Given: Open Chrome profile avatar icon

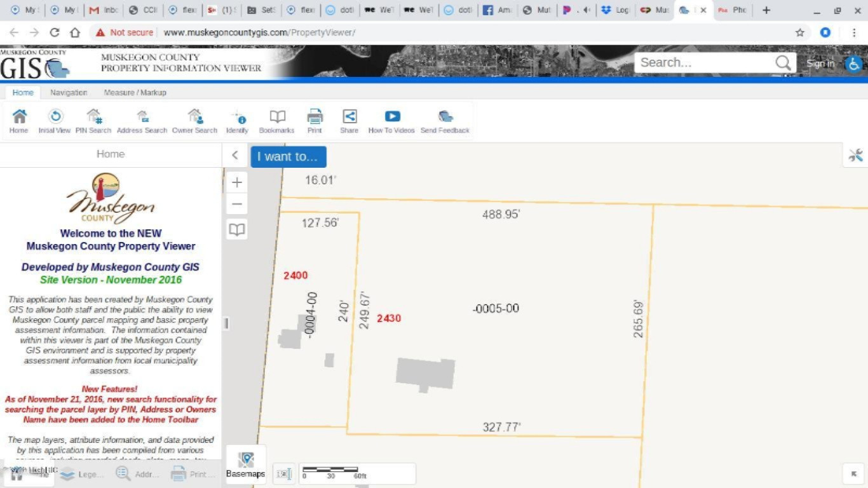Looking at the screenshot, I should click(x=825, y=32).
